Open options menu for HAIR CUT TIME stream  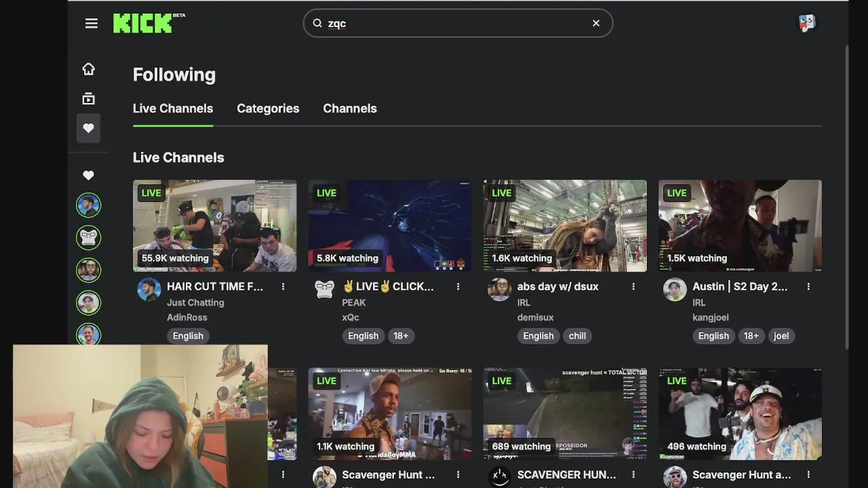[283, 287]
